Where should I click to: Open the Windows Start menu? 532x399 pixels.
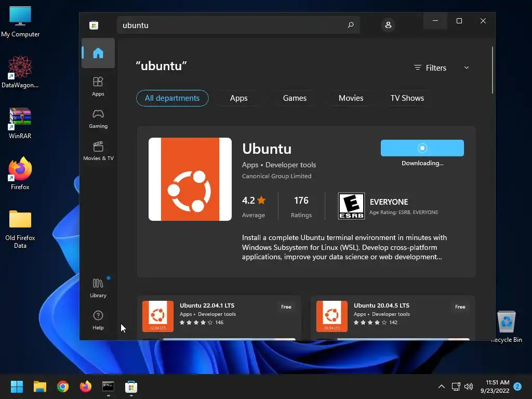(17, 387)
